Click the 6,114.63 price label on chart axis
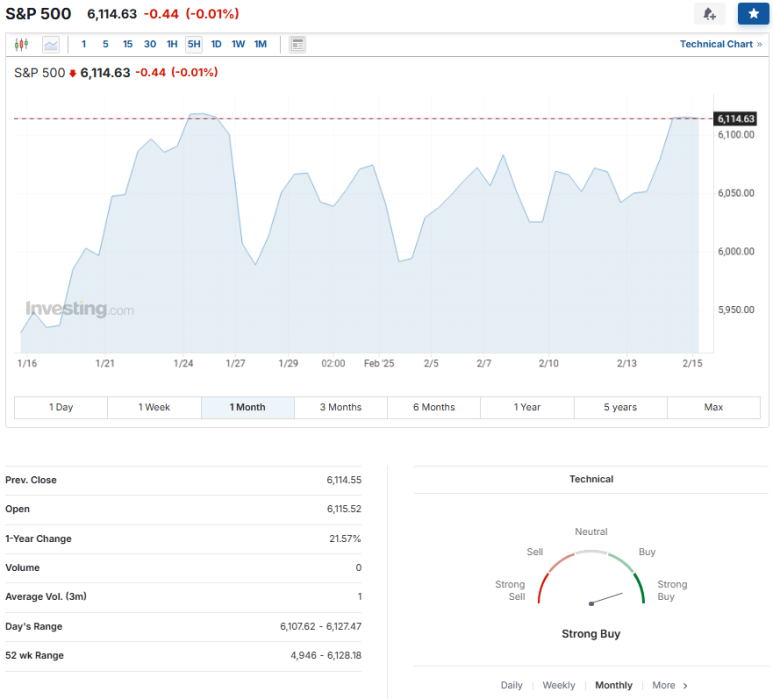Viewport: 773px width, 699px height. (x=735, y=119)
